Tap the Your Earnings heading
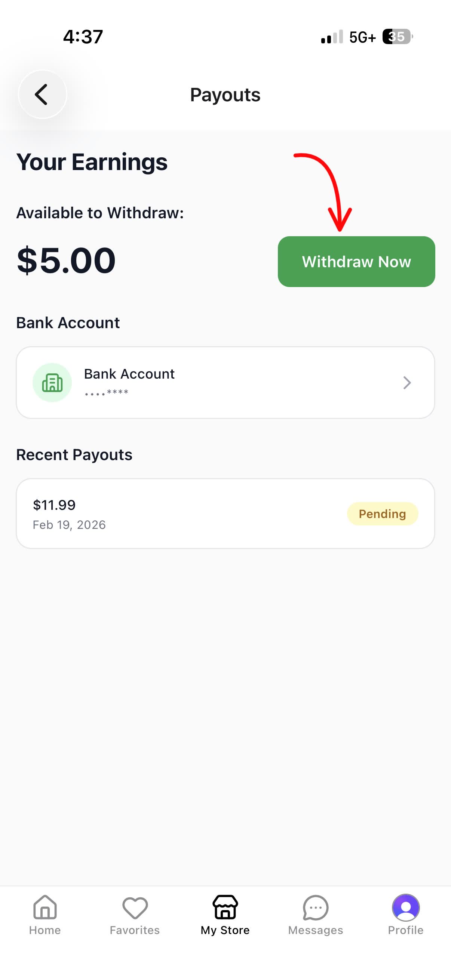This screenshot has width=451, height=980. [91, 162]
